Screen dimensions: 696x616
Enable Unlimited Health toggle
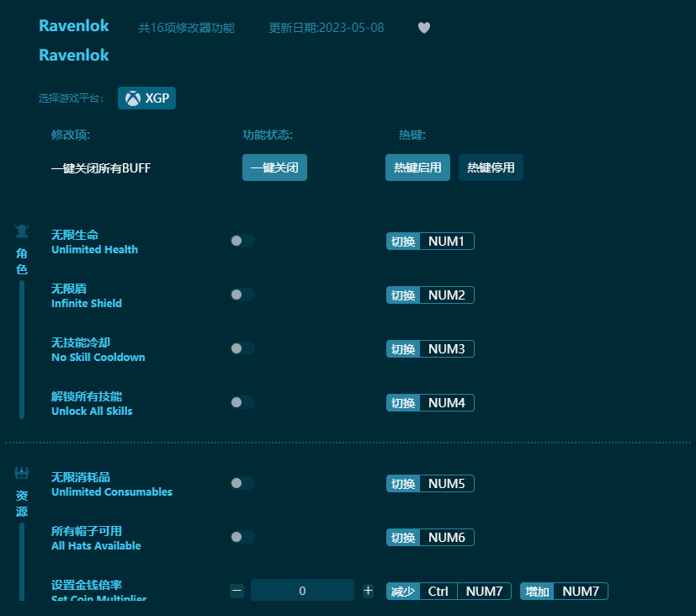[x=242, y=241]
